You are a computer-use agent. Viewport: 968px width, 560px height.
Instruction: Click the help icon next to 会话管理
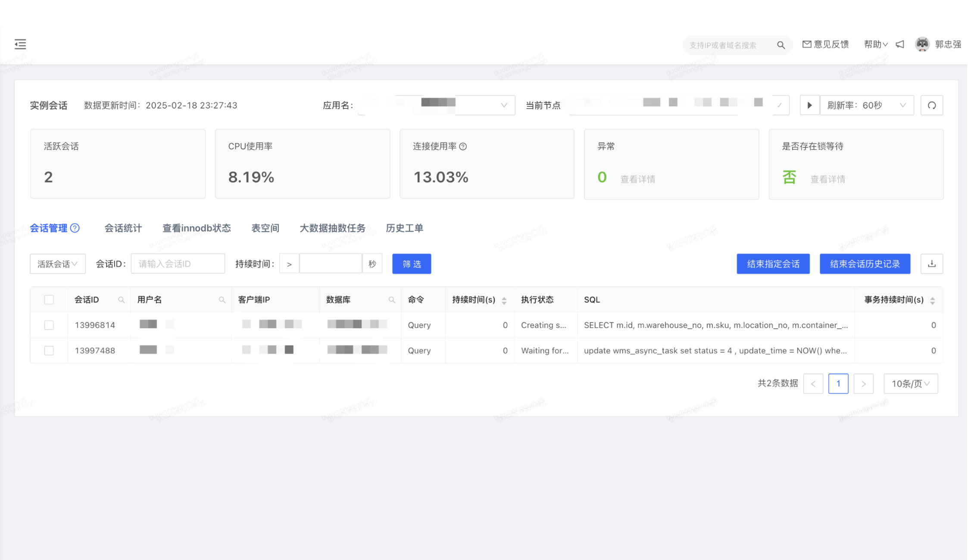[x=75, y=228]
